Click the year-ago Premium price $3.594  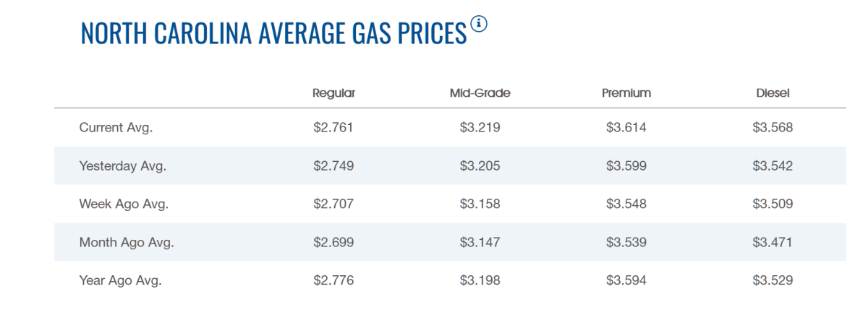pyautogui.click(x=626, y=280)
